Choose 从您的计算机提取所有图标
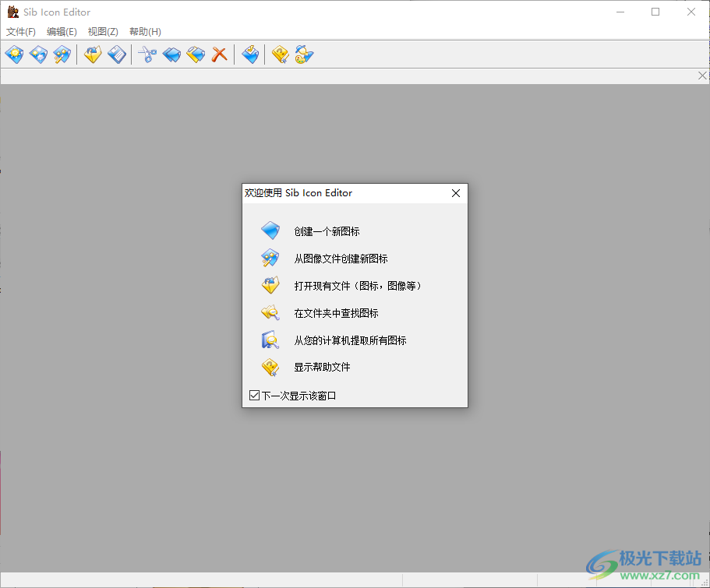 350,340
